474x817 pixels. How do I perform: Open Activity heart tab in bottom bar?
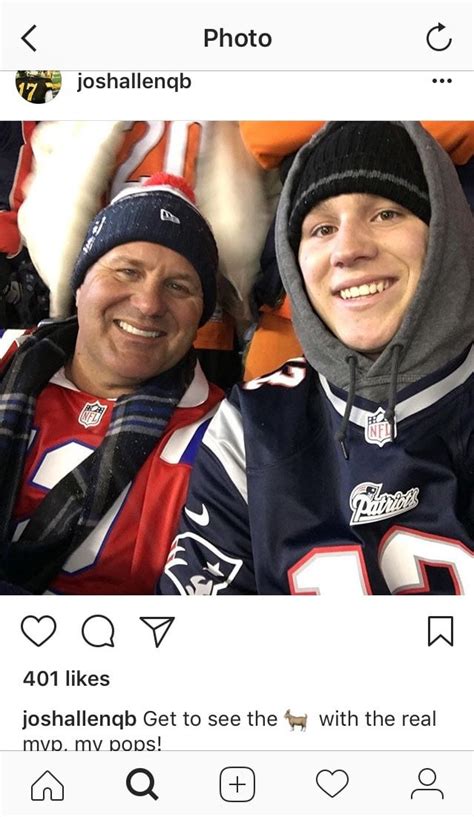point(332,783)
